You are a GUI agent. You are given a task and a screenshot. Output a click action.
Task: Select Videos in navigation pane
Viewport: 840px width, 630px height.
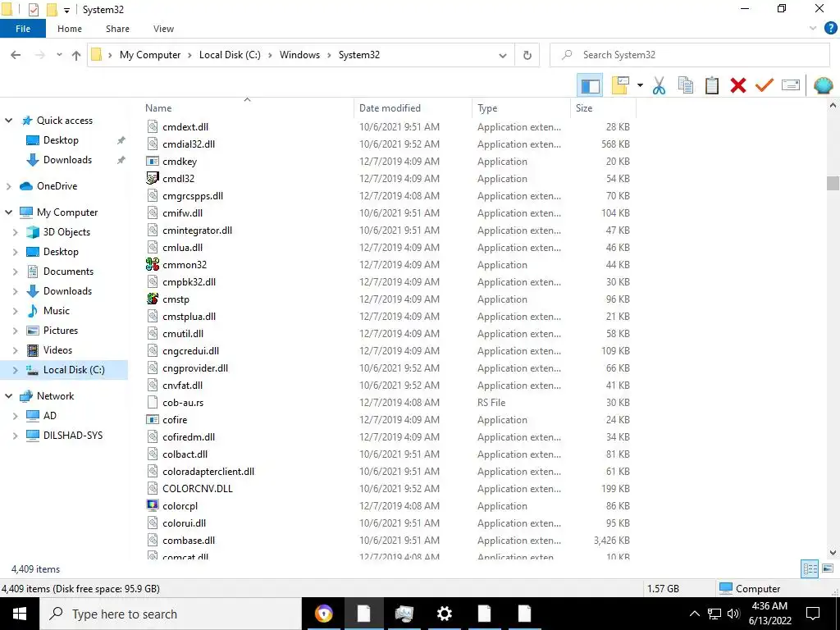coord(57,350)
